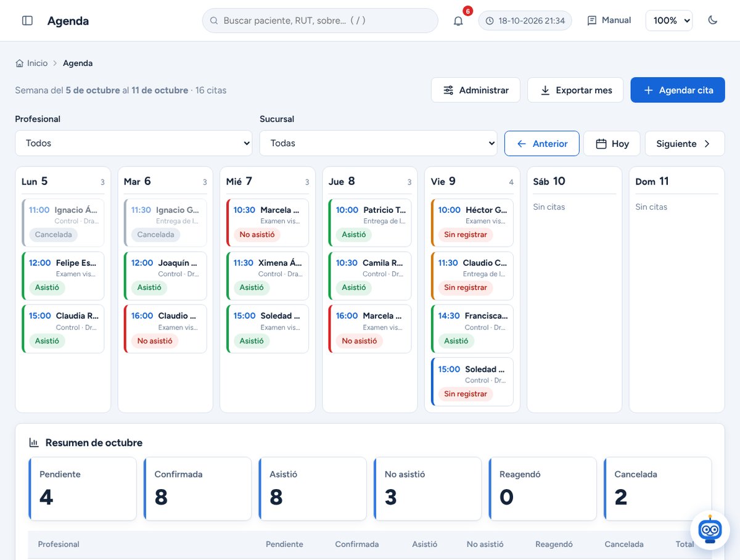Open the Manual help button
This screenshot has height=560, width=740.
(609, 20)
